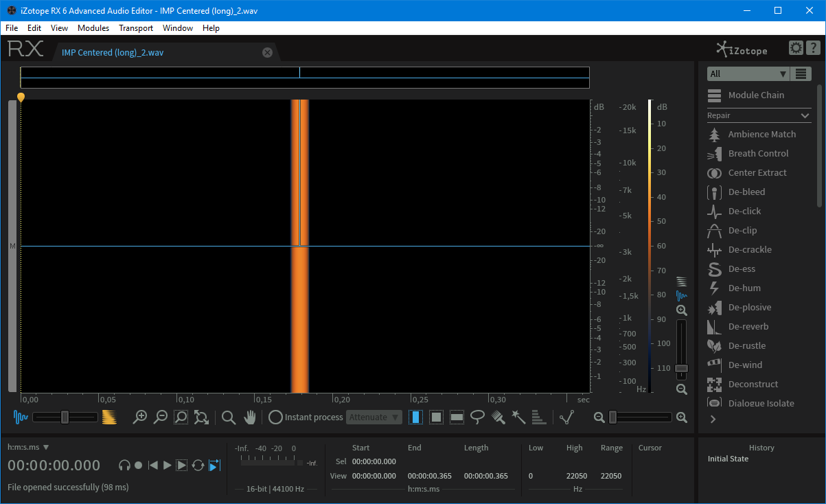
Task: Open the Modules menu
Action: 93,28
